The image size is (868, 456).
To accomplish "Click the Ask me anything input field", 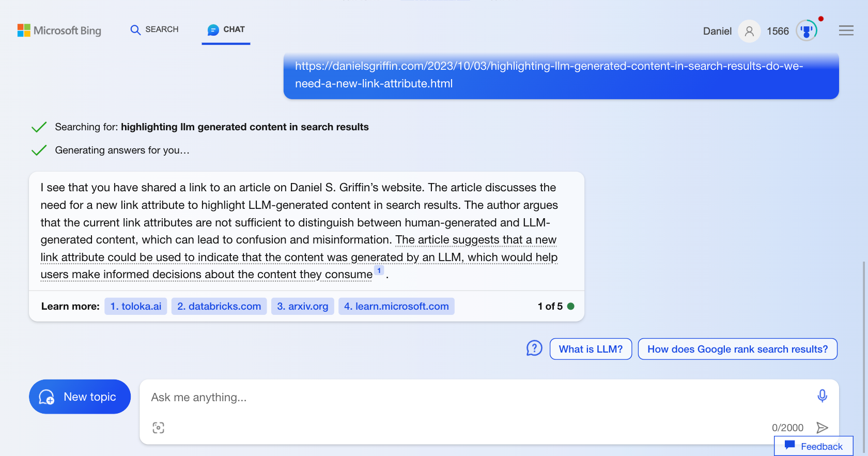I will click(x=465, y=397).
